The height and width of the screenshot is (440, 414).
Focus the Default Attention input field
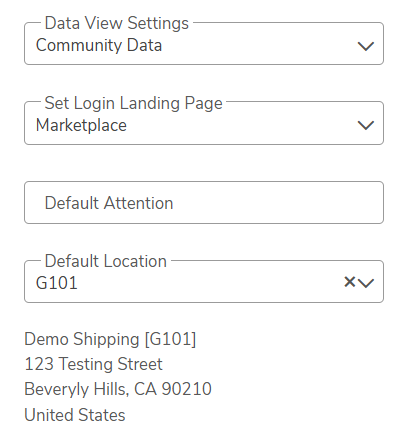click(204, 202)
